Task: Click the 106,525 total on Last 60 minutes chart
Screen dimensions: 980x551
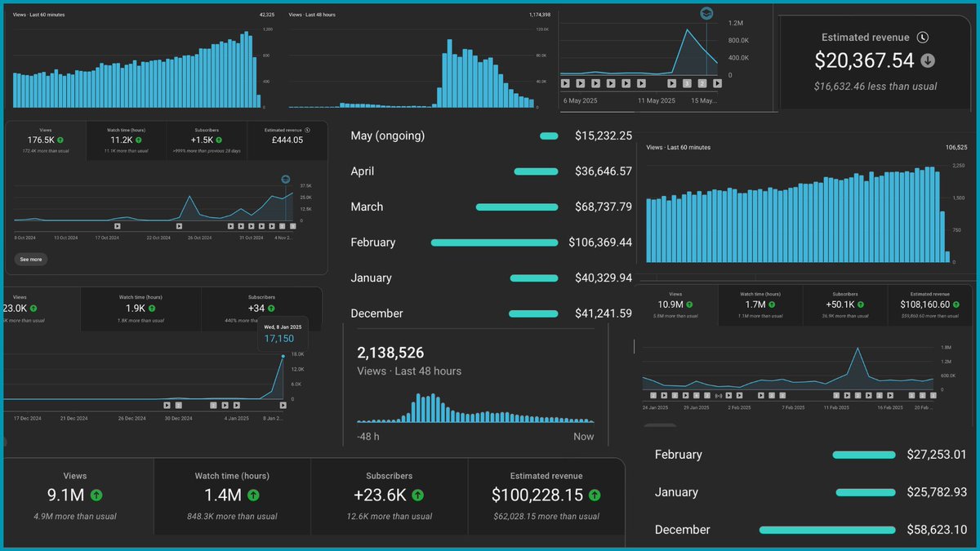Action: coord(956,148)
